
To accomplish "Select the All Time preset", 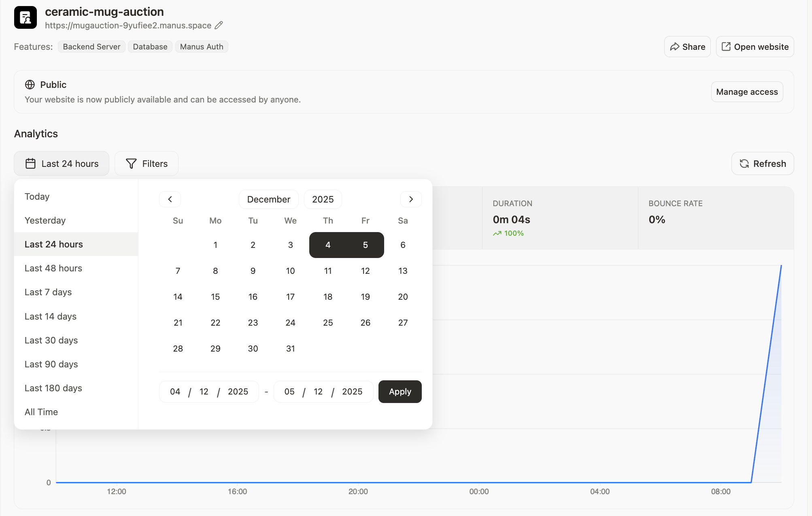I will 41,412.
